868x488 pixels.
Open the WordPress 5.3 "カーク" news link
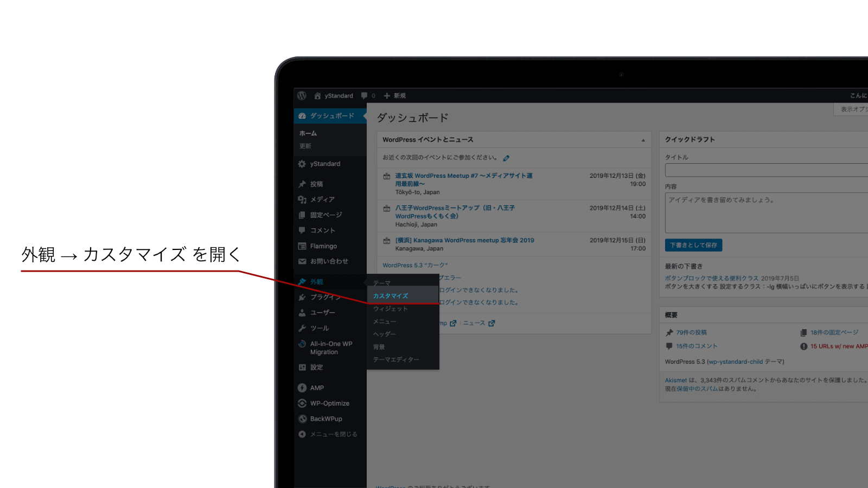[x=415, y=265]
